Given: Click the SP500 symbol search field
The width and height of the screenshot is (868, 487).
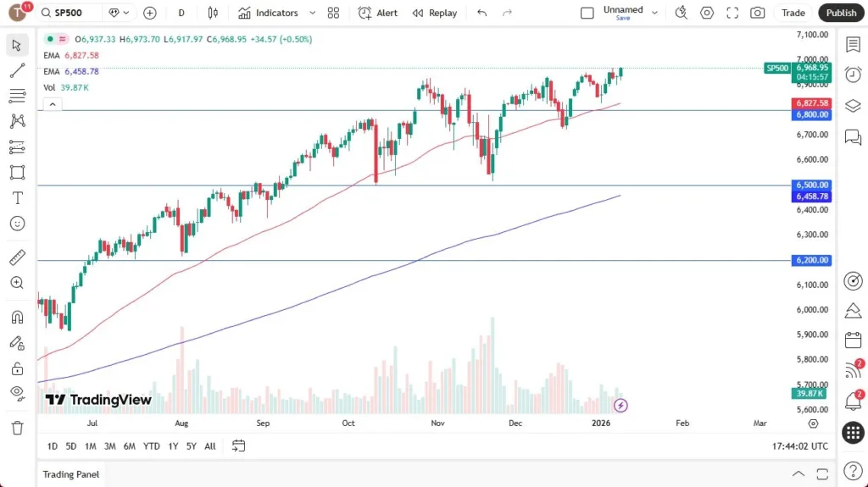Looking at the screenshot, I should (69, 13).
